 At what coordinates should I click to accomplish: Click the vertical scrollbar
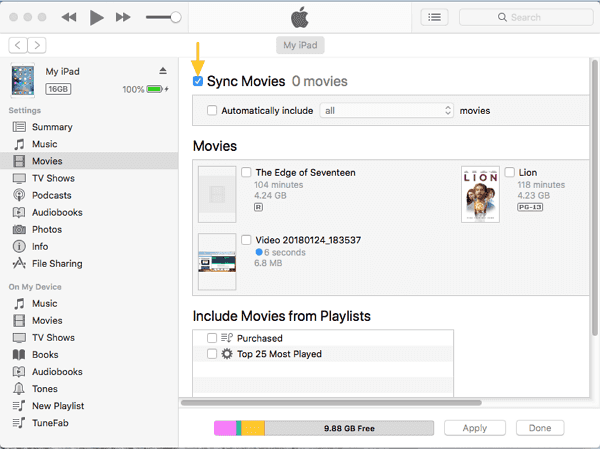[x=595, y=198]
